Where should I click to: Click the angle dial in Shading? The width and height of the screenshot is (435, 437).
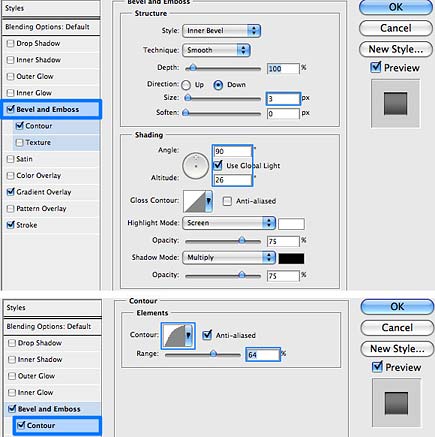tap(196, 166)
